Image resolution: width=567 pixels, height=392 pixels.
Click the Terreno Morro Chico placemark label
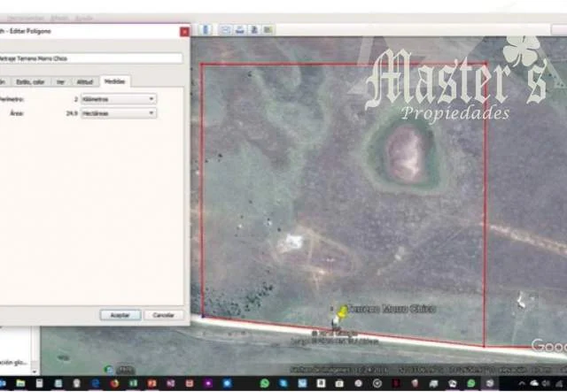point(392,309)
